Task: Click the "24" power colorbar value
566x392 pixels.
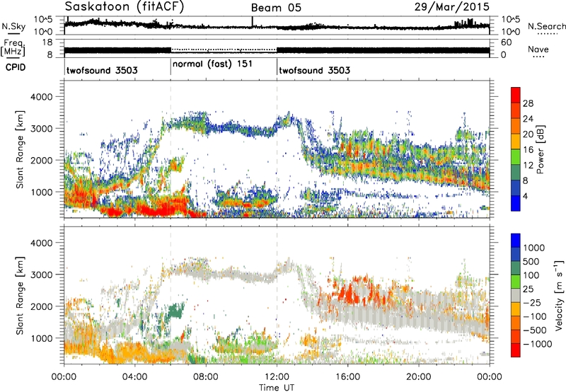Action: tap(528, 119)
